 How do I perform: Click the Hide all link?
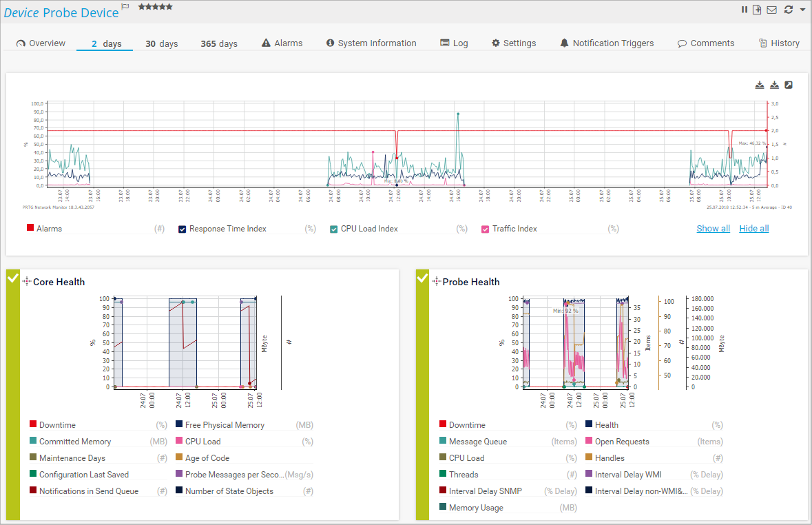(x=754, y=229)
